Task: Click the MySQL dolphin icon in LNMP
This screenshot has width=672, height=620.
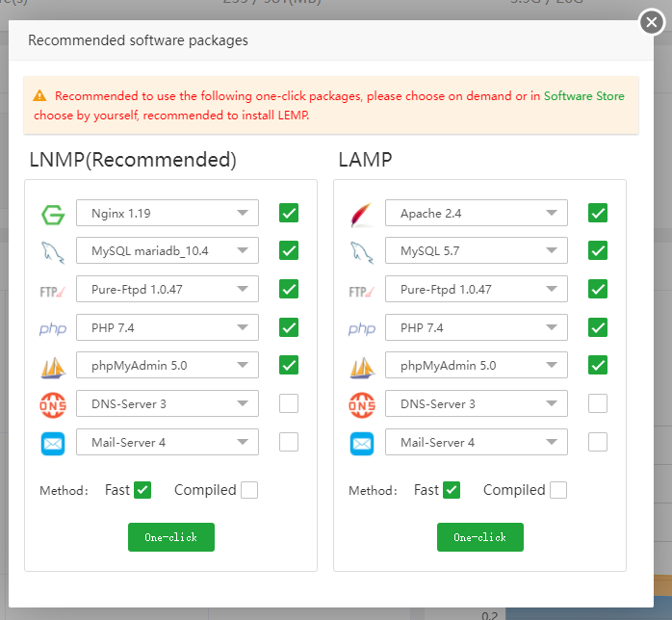Action: click(x=53, y=252)
